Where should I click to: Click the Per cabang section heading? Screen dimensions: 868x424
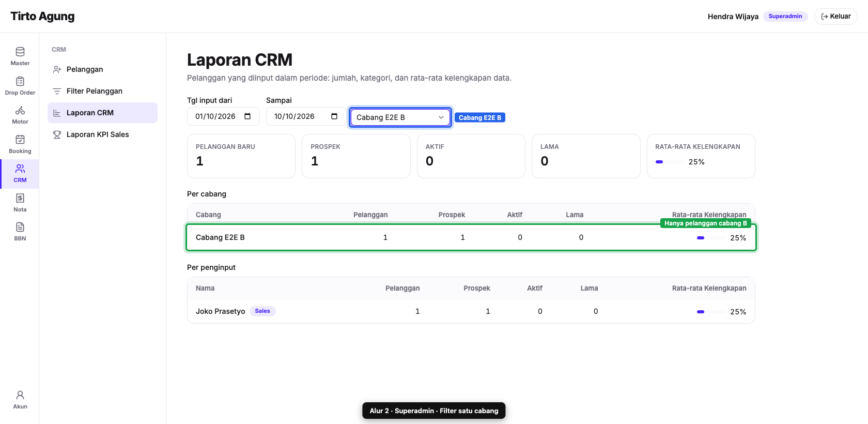[x=207, y=194]
